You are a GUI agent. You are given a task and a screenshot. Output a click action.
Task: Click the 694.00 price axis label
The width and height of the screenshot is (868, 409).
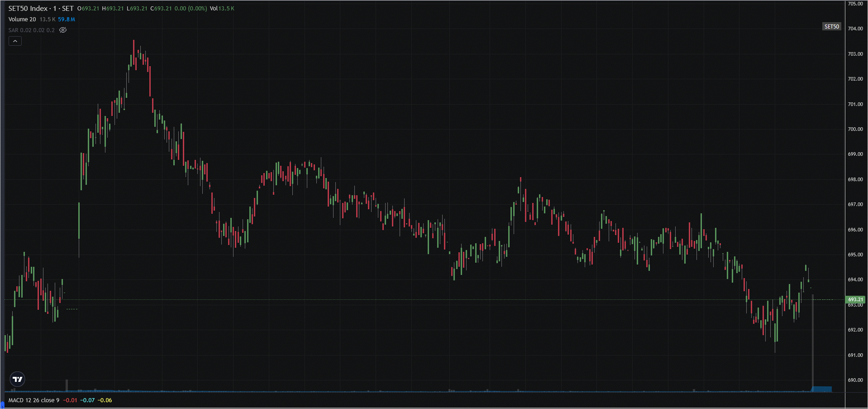855,279
